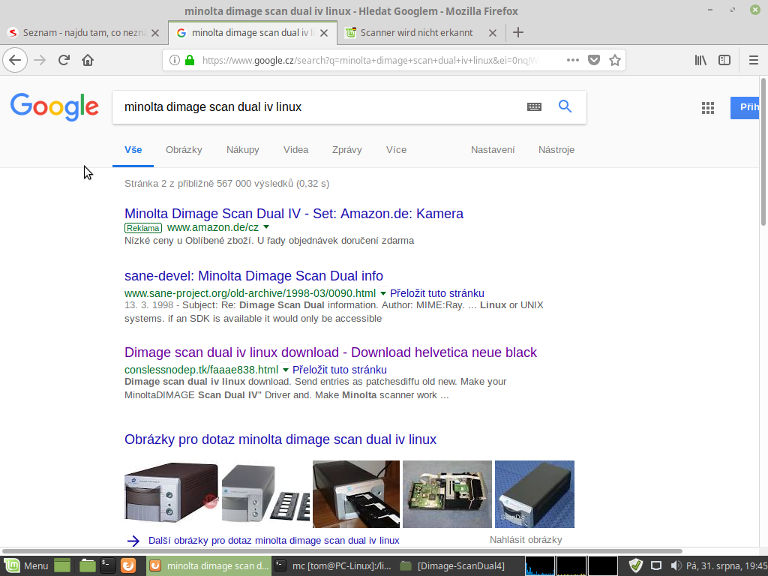The height and width of the screenshot is (576, 768).
Task: Close the Google search tab
Action: pos(324,33)
